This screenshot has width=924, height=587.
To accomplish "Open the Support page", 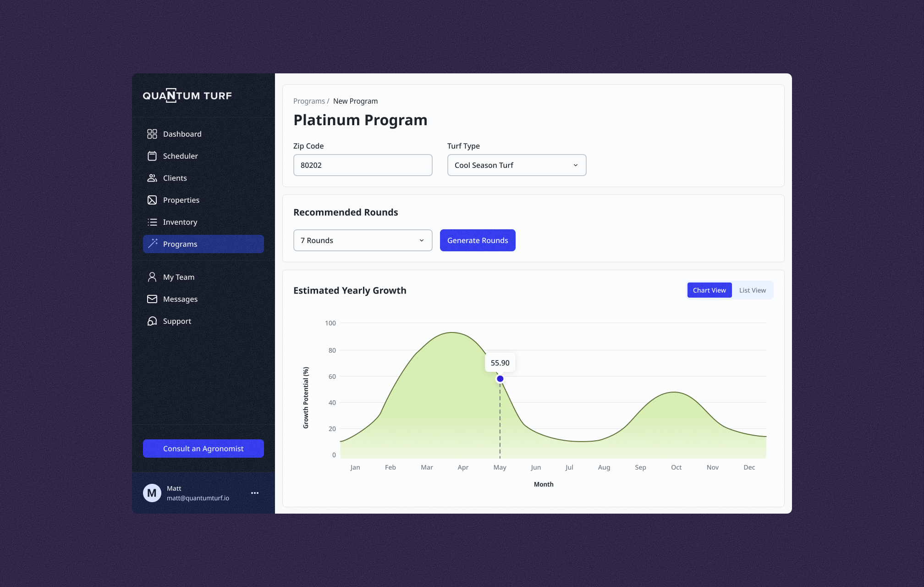I will click(203, 321).
